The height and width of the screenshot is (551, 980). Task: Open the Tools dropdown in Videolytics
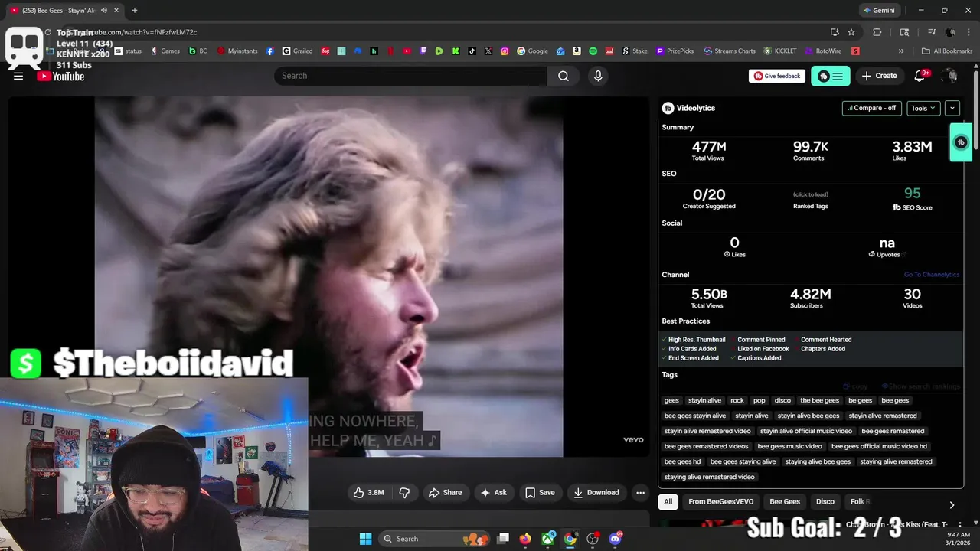tap(923, 108)
